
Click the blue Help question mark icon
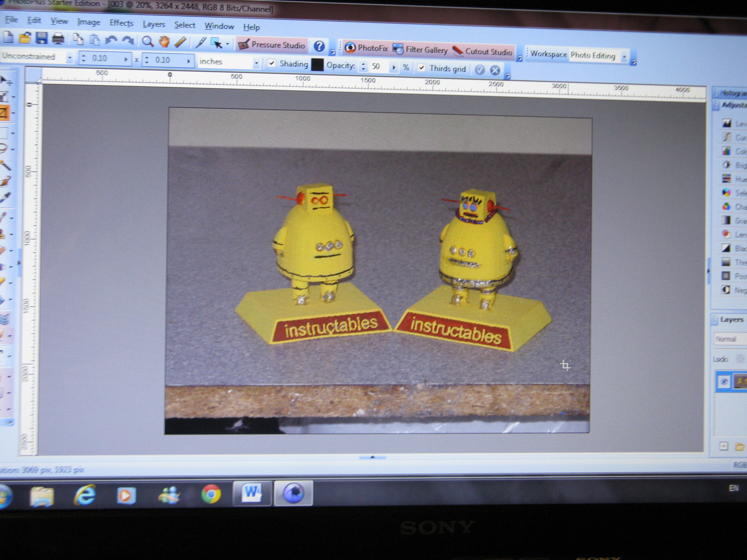(319, 46)
